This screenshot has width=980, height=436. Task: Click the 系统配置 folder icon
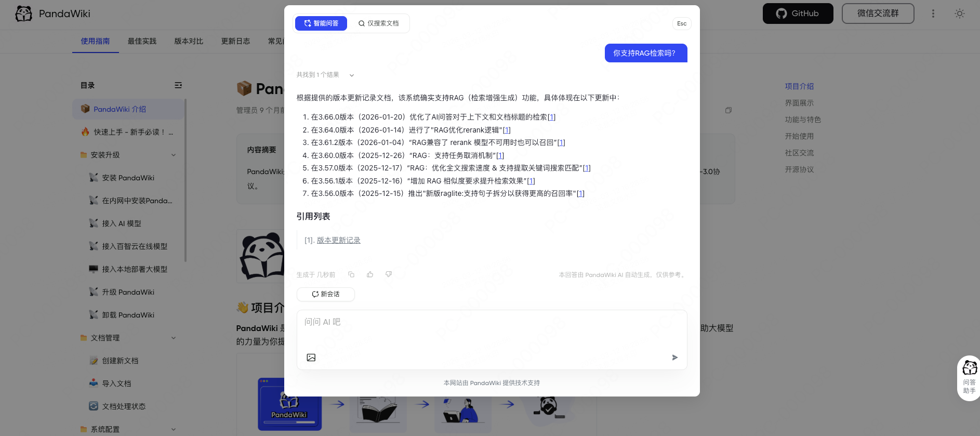tap(84, 429)
